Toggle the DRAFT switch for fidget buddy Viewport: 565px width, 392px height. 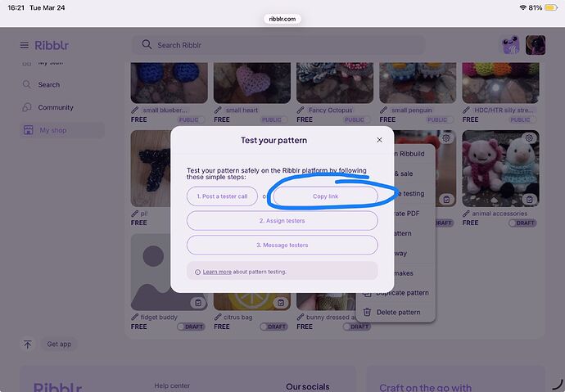pos(186,327)
